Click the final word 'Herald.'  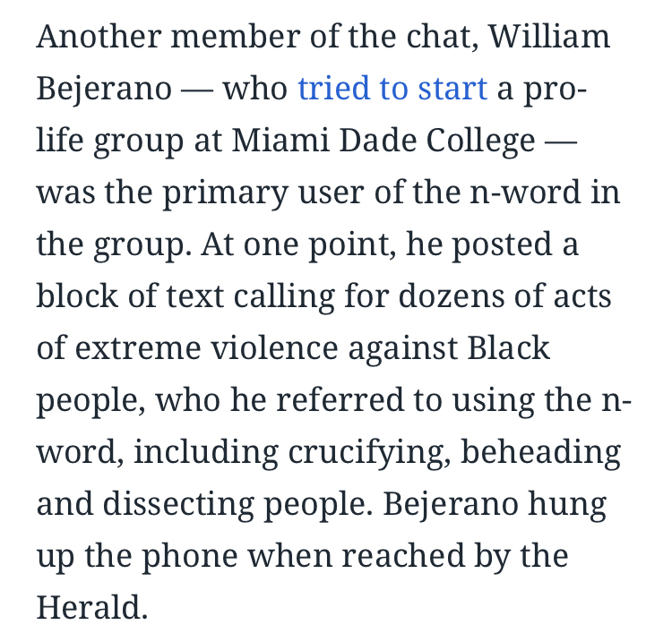pyautogui.click(x=91, y=606)
